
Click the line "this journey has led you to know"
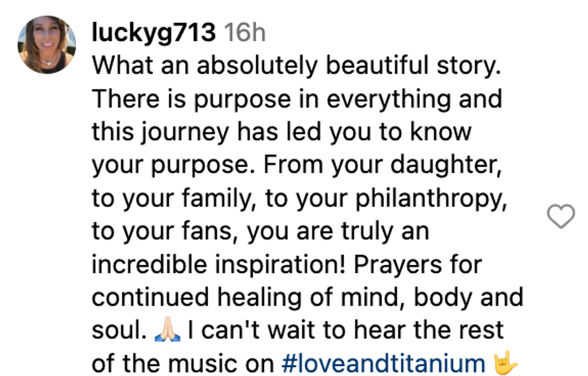click(281, 131)
